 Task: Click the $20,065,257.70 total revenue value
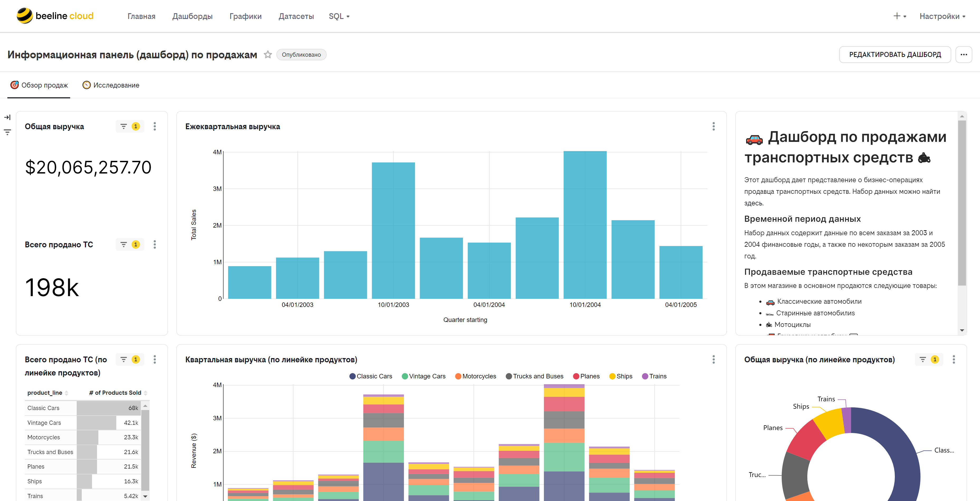pyautogui.click(x=88, y=167)
